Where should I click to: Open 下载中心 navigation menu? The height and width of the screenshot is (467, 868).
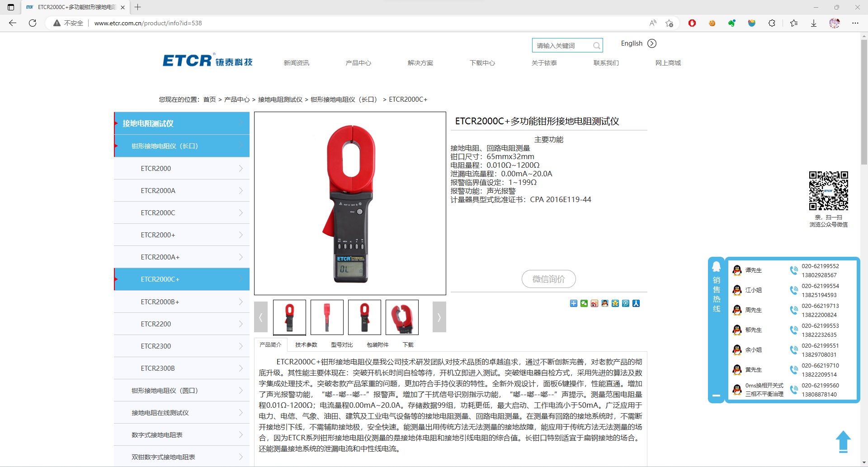click(x=482, y=63)
